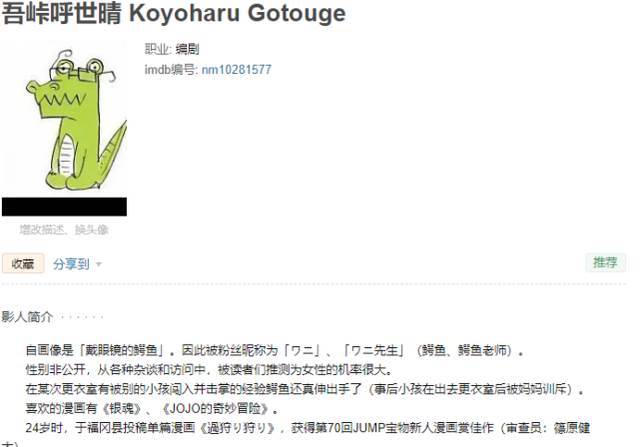
Task: Click the 《過狩り狩り》 manga title text
Action: coord(238,428)
